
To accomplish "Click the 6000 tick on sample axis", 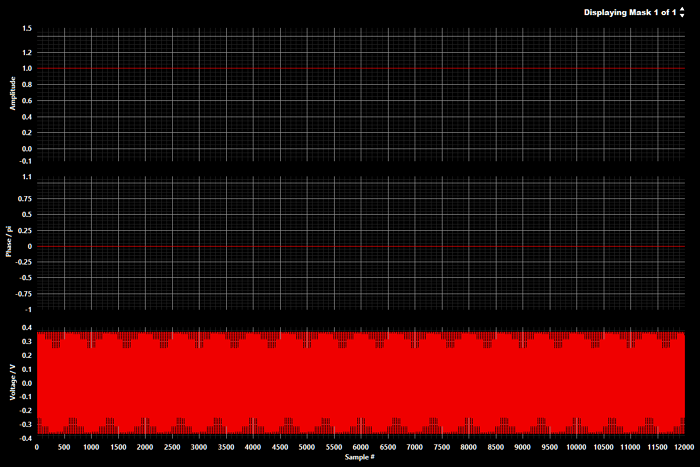I will coord(361,447).
